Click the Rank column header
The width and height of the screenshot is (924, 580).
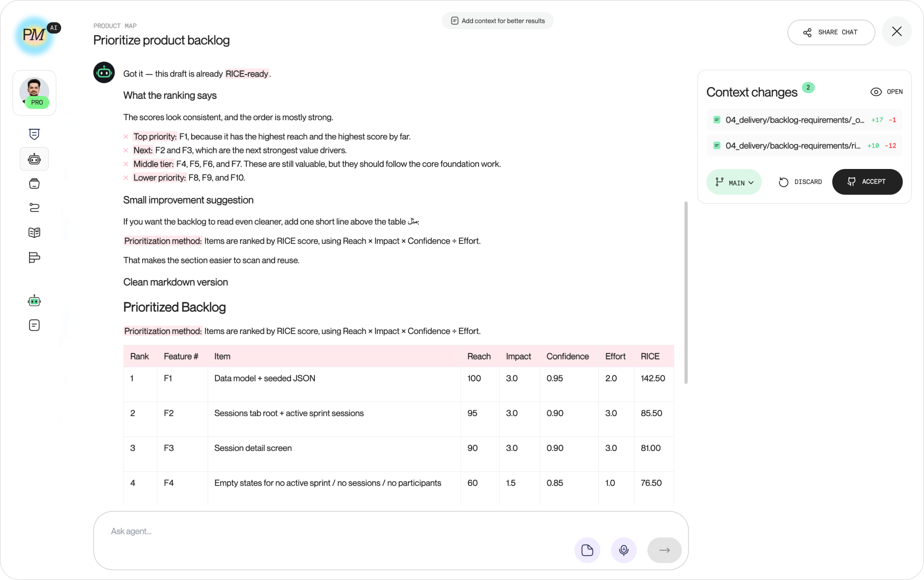pyautogui.click(x=139, y=356)
